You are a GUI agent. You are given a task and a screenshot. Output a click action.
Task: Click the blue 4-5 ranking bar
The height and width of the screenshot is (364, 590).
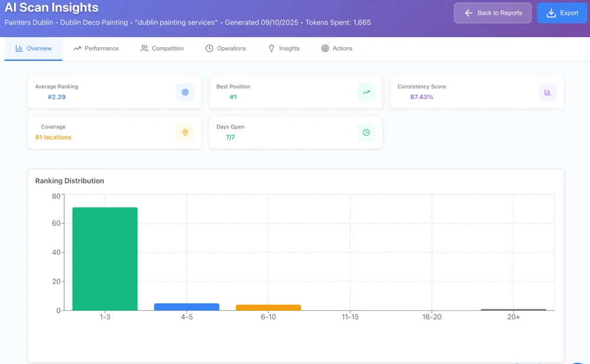186,307
